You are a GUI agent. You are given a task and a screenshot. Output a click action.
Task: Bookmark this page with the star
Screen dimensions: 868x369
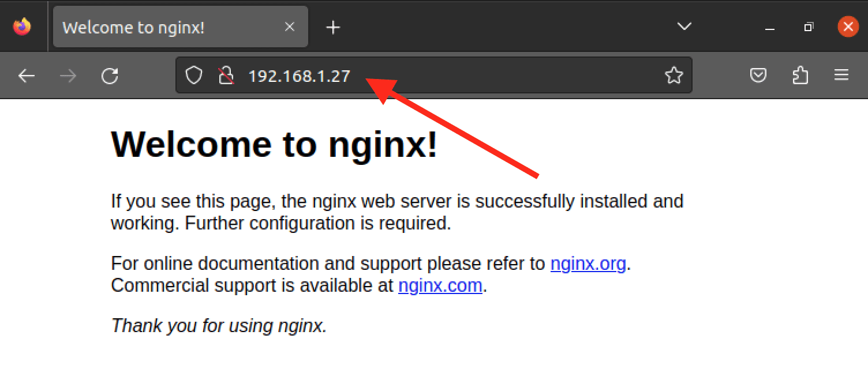tap(674, 76)
